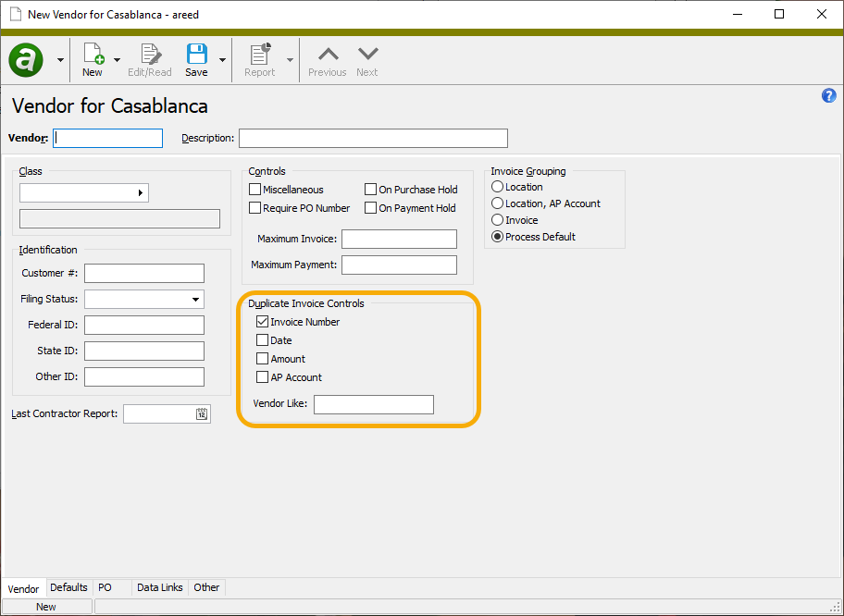This screenshot has width=844, height=616.
Task: Check the Require PO Number option
Action: pos(254,208)
